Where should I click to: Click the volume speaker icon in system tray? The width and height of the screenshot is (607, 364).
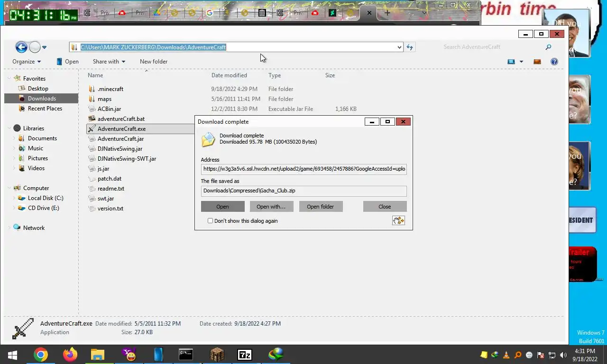(563, 355)
